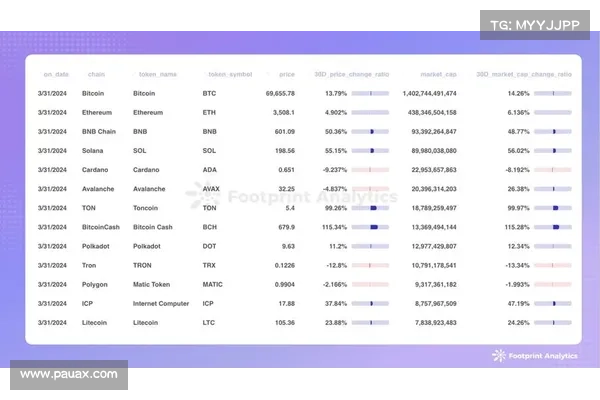Click the market cap change bar beside 14.26%

[553, 93]
